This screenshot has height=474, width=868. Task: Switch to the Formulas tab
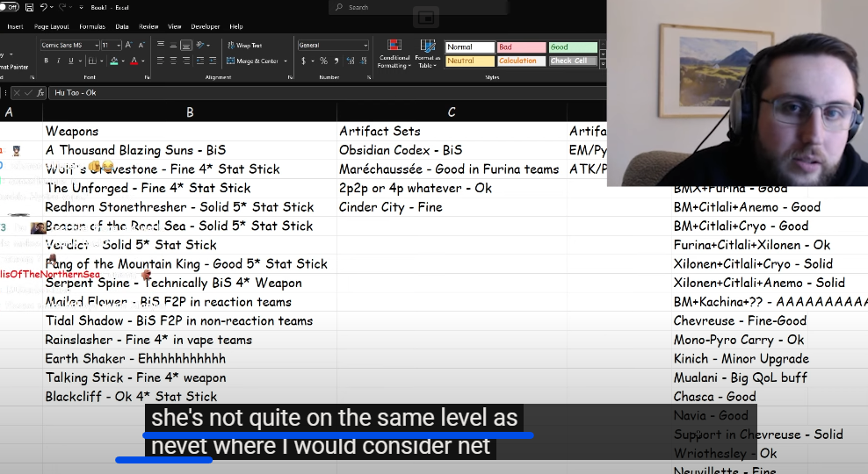click(92, 26)
